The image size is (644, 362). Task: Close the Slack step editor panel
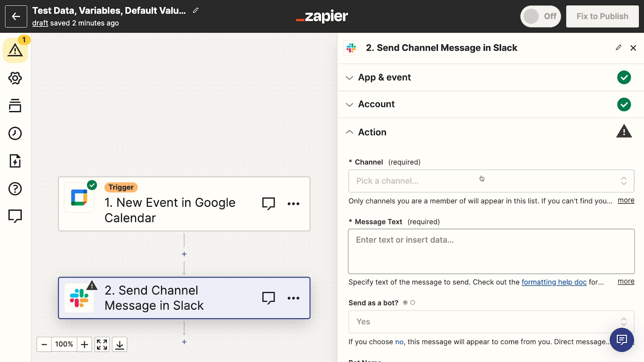(x=633, y=48)
